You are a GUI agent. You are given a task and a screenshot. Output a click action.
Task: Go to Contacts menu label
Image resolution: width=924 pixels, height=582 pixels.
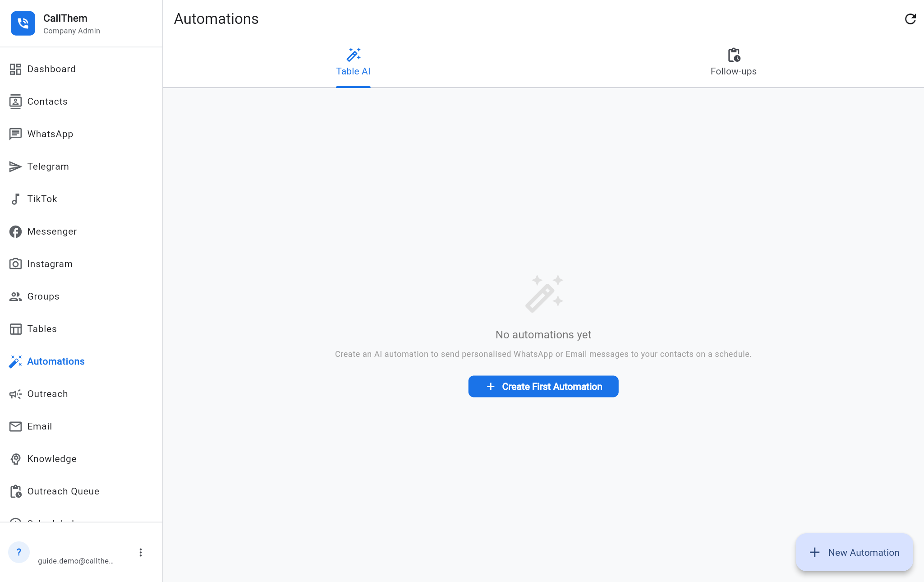coord(47,102)
